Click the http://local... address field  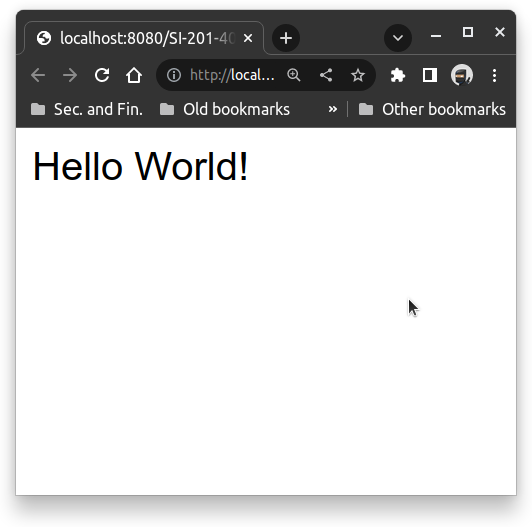(232, 75)
